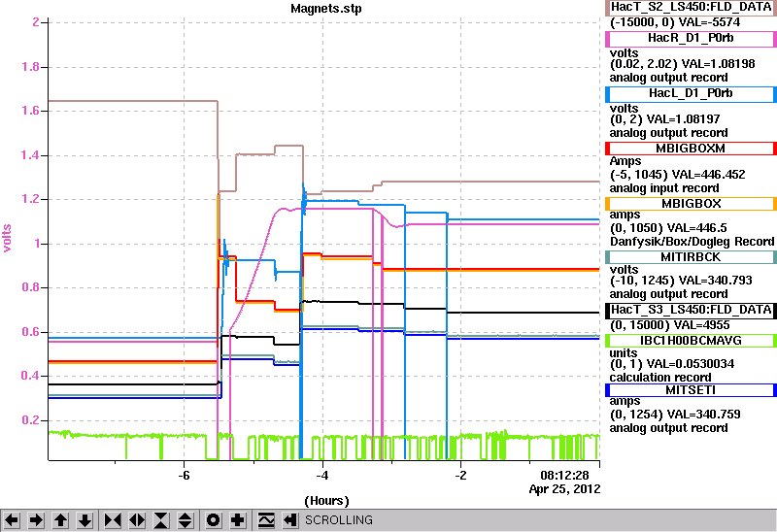Select the MITSETI curve legend

[691, 390]
